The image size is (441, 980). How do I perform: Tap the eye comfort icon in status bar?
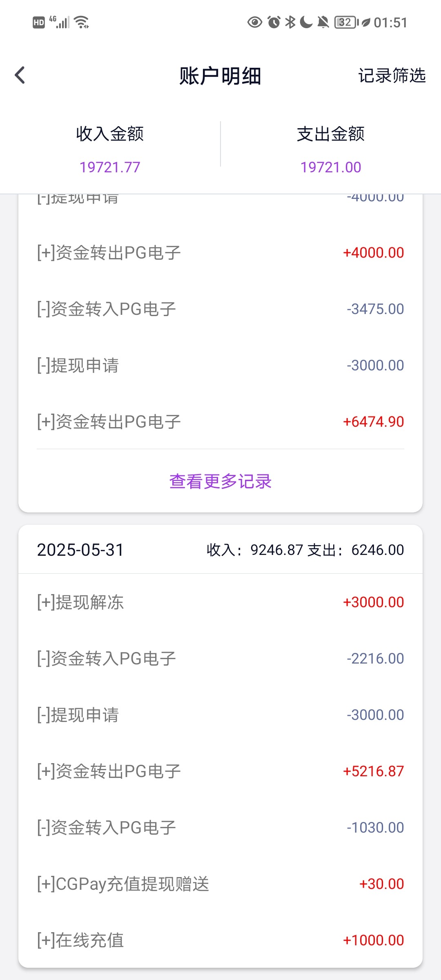click(x=255, y=22)
